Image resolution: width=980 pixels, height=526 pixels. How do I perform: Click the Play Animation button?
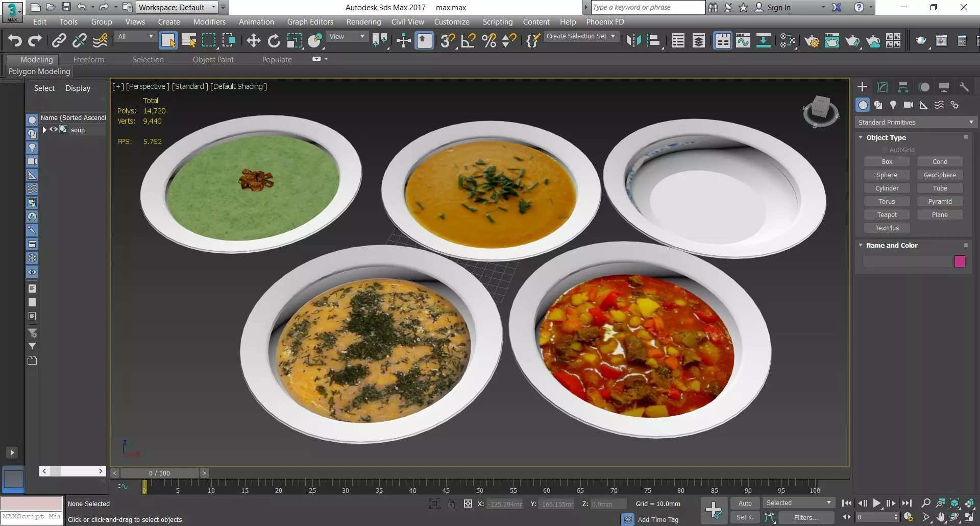[x=876, y=504]
